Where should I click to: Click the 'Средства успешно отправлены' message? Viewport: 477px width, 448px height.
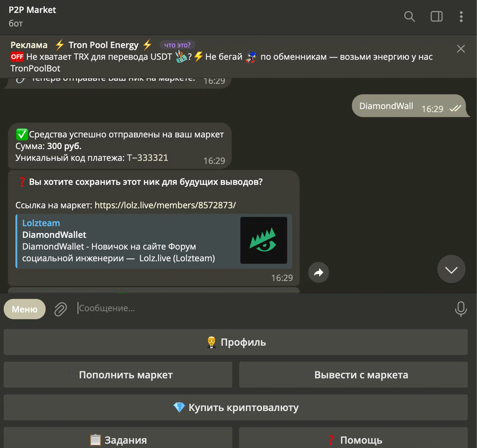pyautogui.click(x=120, y=146)
